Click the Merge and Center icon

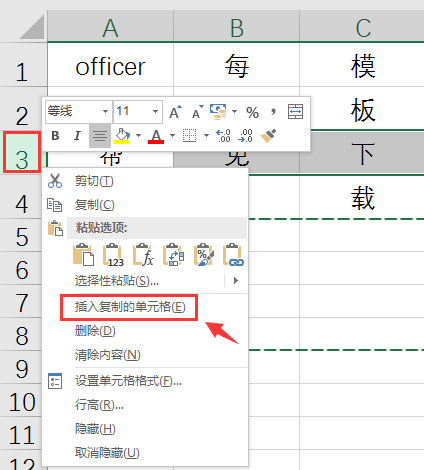coord(295,112)
